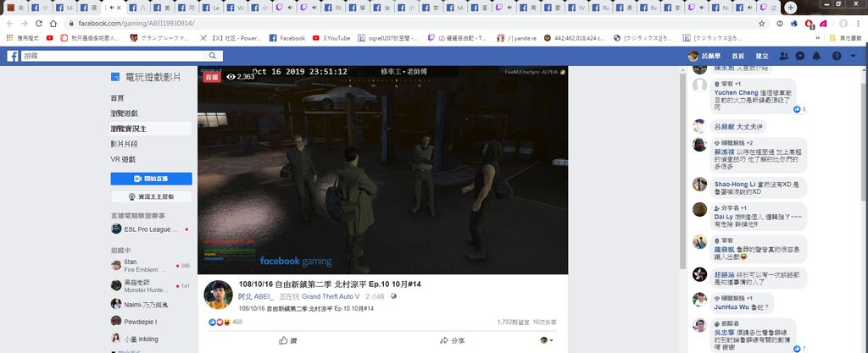
Task: Expand the account dropdown arrow in header
Action: point(853,57)
